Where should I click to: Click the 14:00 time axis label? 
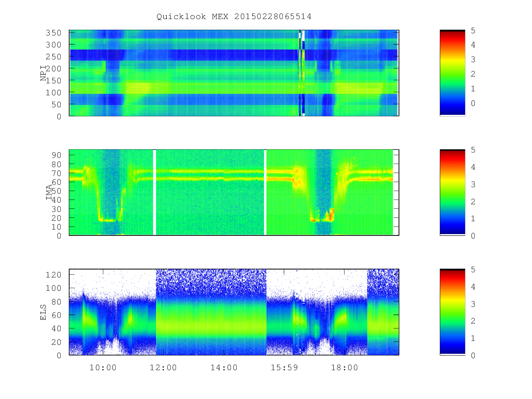click(224, 368)
